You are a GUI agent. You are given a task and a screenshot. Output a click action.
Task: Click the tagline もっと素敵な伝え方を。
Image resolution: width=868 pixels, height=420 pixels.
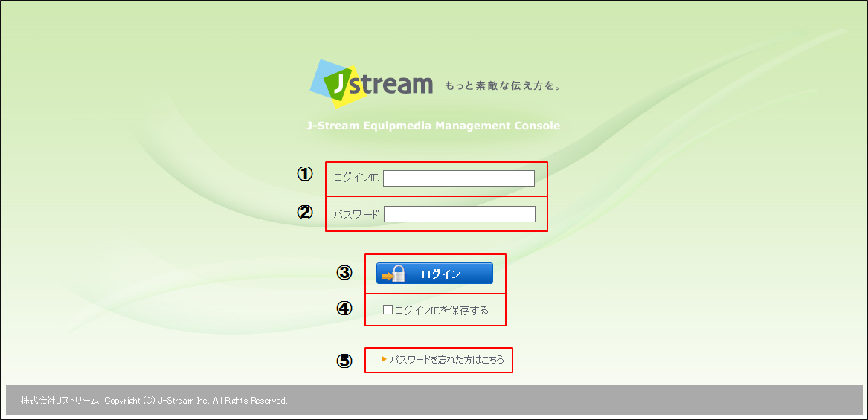coord(502,85)
